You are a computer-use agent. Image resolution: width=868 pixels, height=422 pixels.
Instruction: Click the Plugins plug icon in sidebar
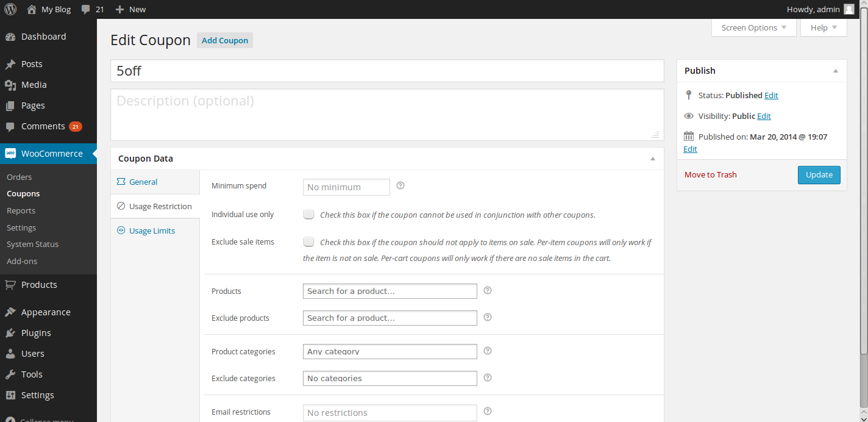coord(10,333)
